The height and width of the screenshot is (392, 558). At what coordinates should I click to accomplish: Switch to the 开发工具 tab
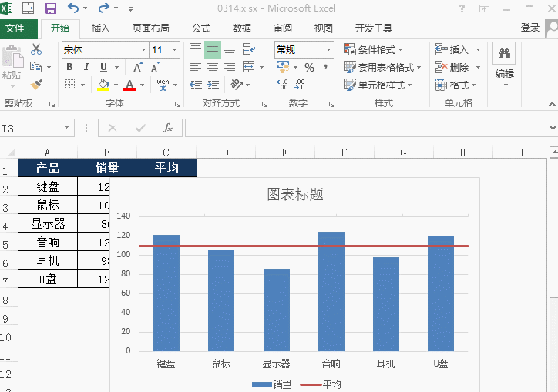(x=374, y=28)
